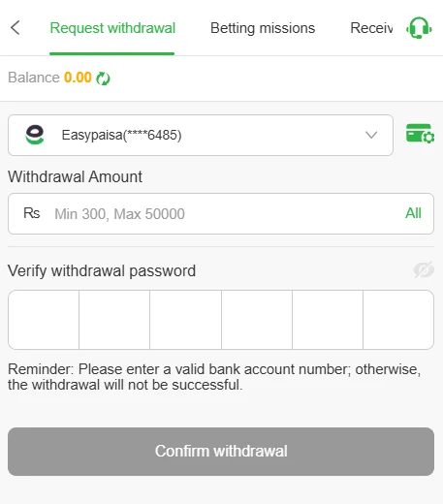
Task: Select second password digit box
Action: coord(114,320)
